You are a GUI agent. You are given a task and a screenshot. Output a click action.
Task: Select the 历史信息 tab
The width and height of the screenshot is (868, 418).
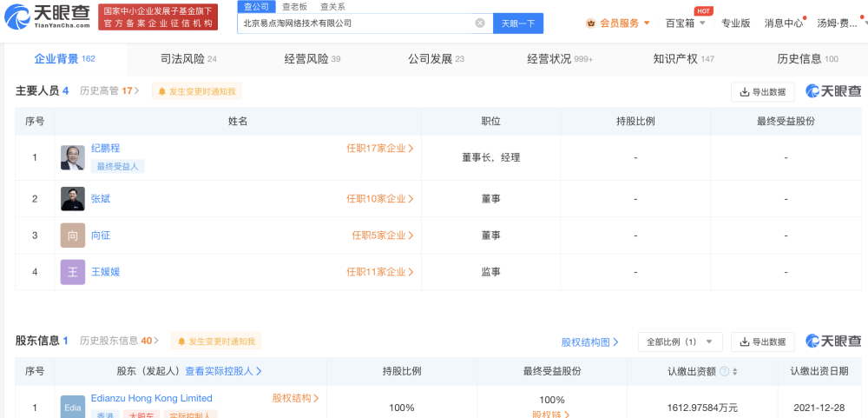pyautogui.click(x=807, y=59)
